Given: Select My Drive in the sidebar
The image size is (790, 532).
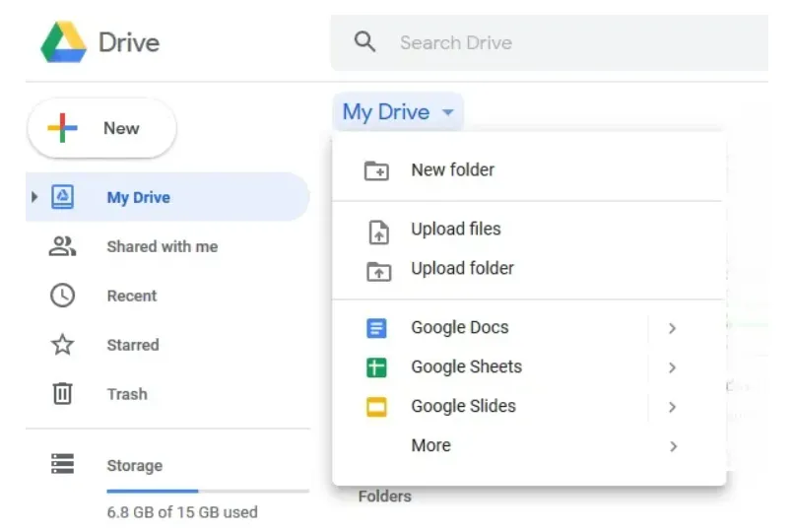Looking at the screenshot, I should [167, 197].
